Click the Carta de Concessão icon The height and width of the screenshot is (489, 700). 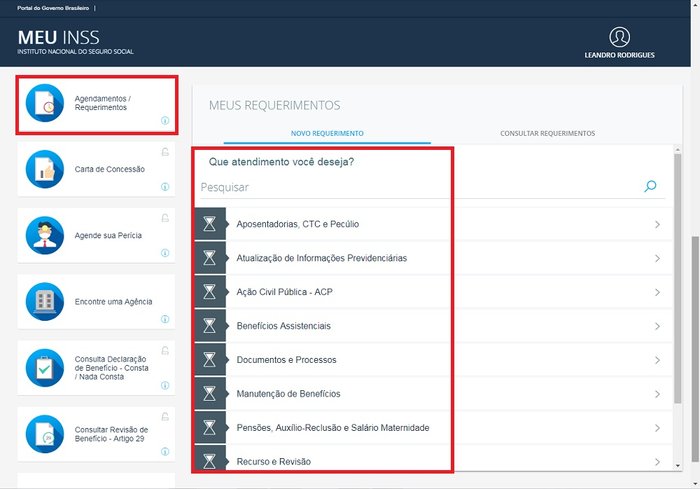click(x=45, y=169)
